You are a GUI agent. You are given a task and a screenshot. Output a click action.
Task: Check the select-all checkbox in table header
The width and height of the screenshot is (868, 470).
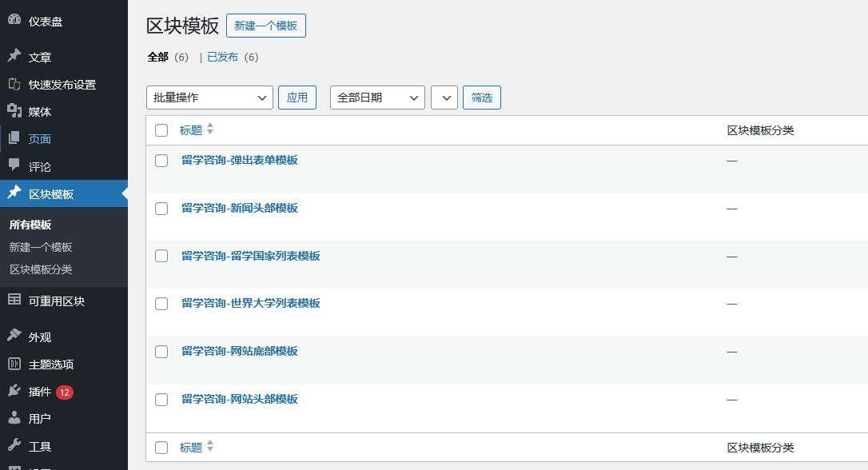coord(161,129)
